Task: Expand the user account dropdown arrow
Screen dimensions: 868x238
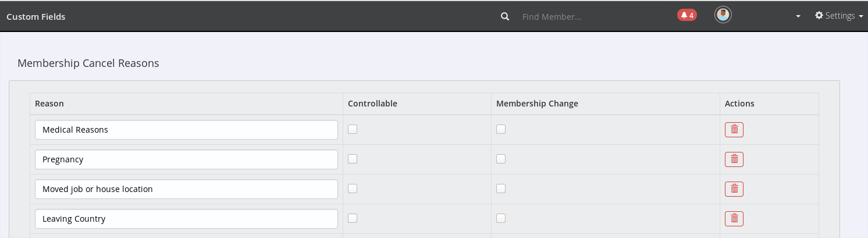Action: click(798, 16)
